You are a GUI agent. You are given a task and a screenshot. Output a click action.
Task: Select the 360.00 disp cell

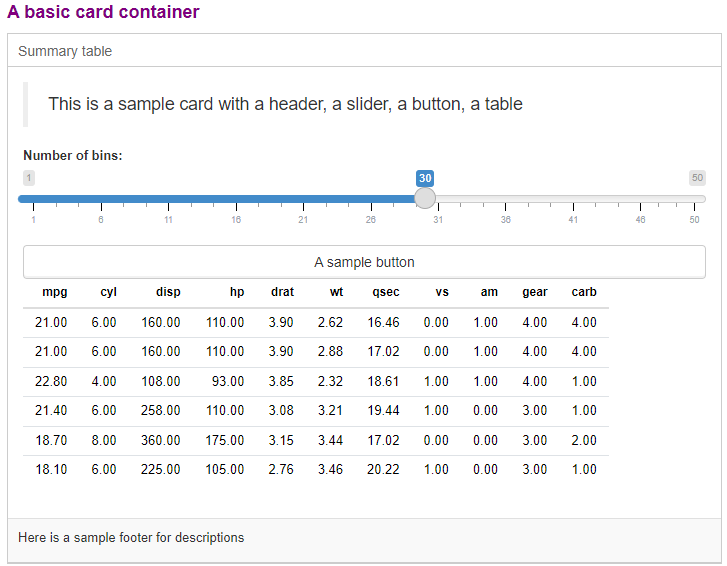click(160, 440)
